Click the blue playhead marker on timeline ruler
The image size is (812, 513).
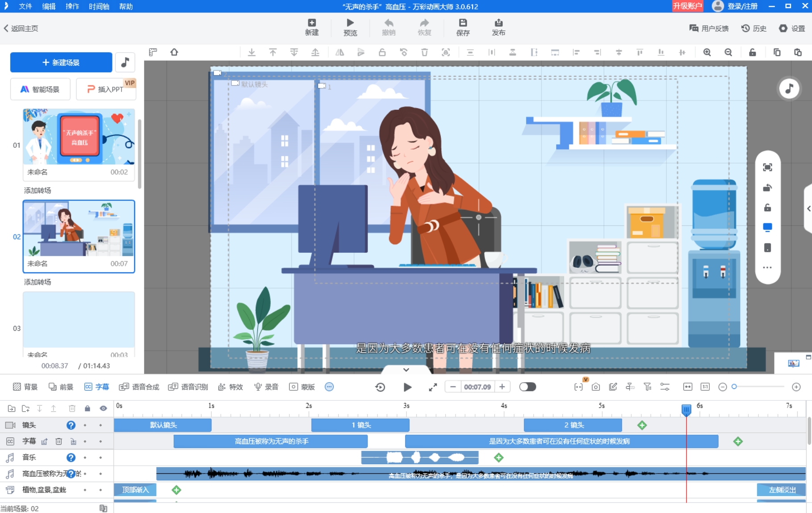(x=686, y=409)
